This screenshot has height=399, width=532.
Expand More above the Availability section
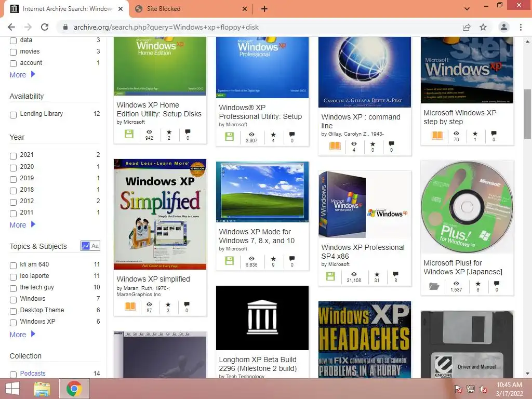pyautogui.click(x=22, y=75)
